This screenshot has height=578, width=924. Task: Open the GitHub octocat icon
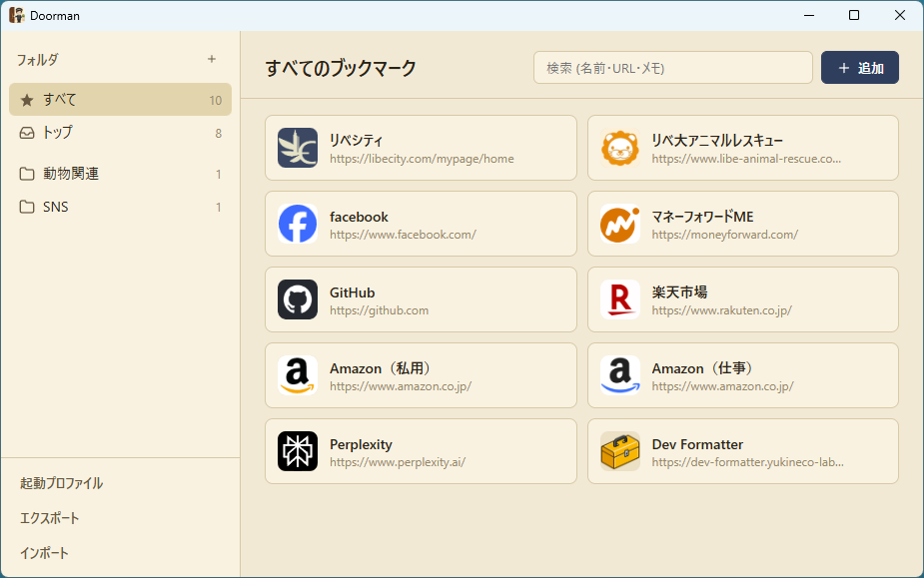coord(298,299)
